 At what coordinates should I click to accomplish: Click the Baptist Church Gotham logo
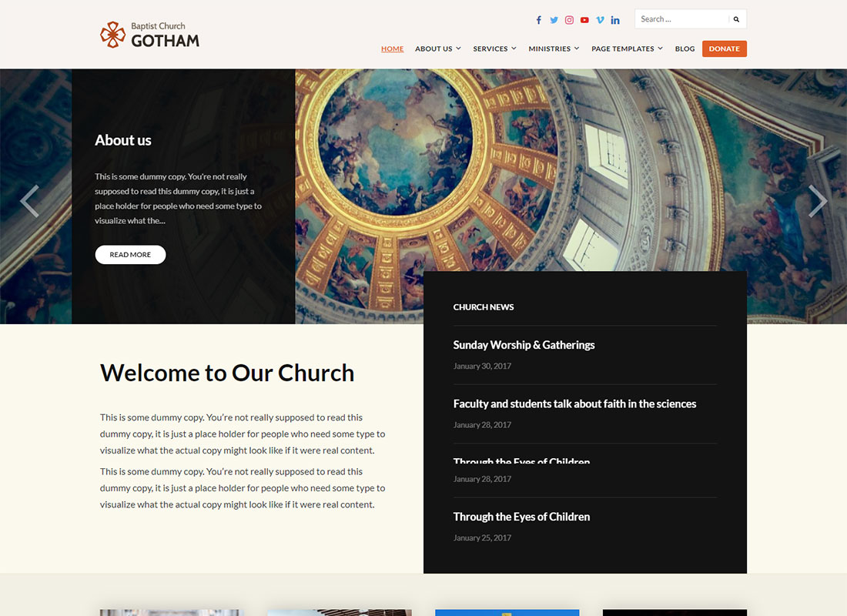click(149, 34)
